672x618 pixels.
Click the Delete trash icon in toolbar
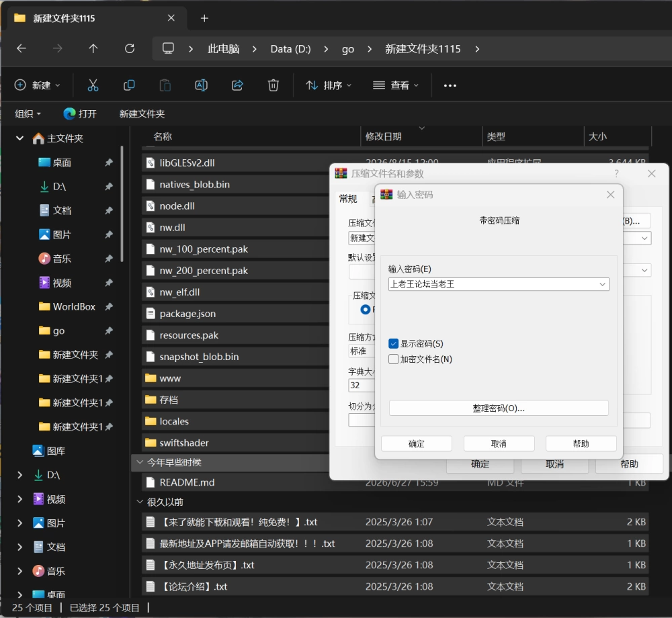tap(273, 85)
